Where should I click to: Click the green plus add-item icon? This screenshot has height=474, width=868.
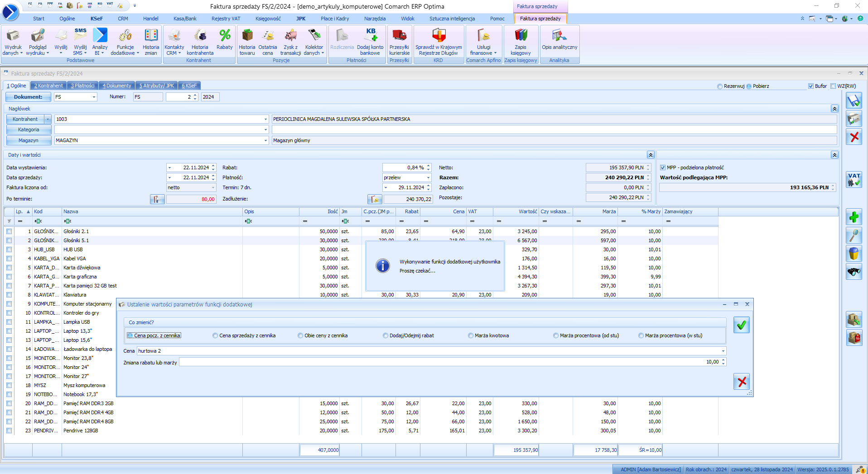(854, 217)
